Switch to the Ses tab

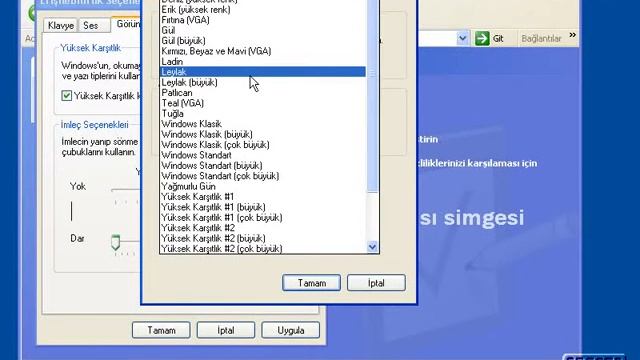pyautogui.click(x=91, y=25)
